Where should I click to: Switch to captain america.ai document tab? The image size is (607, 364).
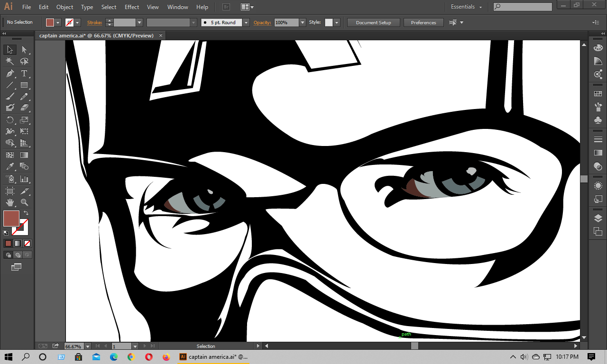101,36
